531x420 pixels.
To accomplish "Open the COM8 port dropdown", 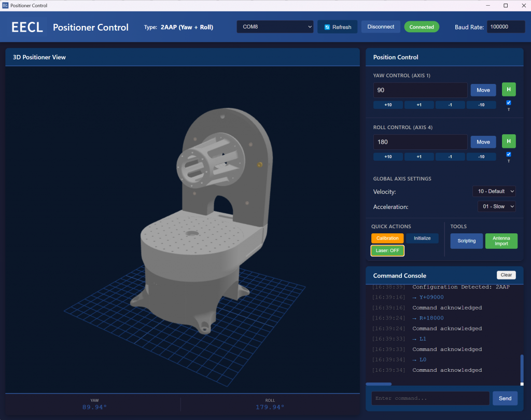I will click(x=275, y=26).
